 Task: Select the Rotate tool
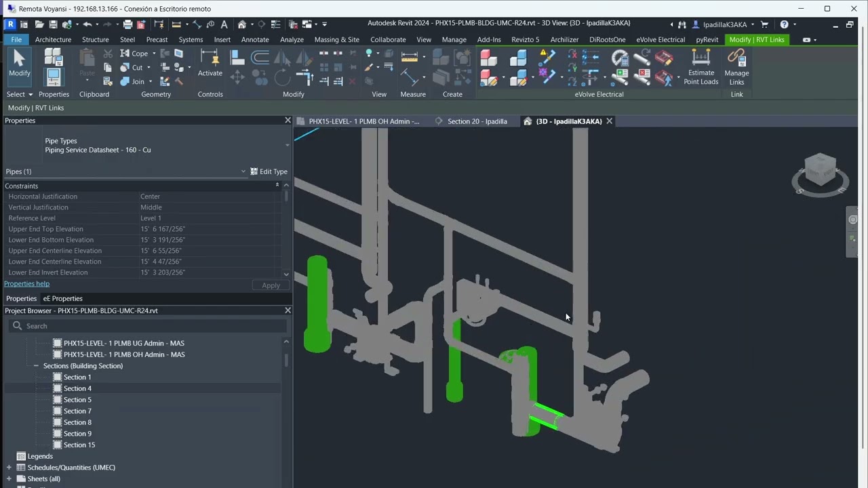(282, 77)
